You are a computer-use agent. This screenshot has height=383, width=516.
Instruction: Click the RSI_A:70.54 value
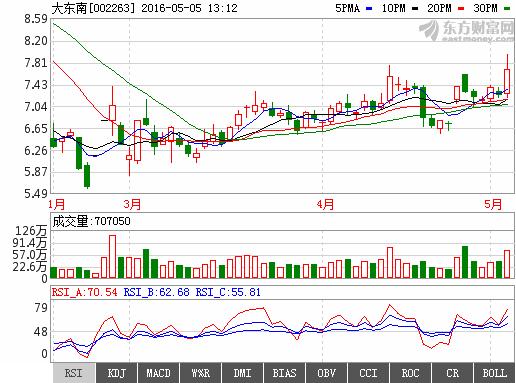85,292
